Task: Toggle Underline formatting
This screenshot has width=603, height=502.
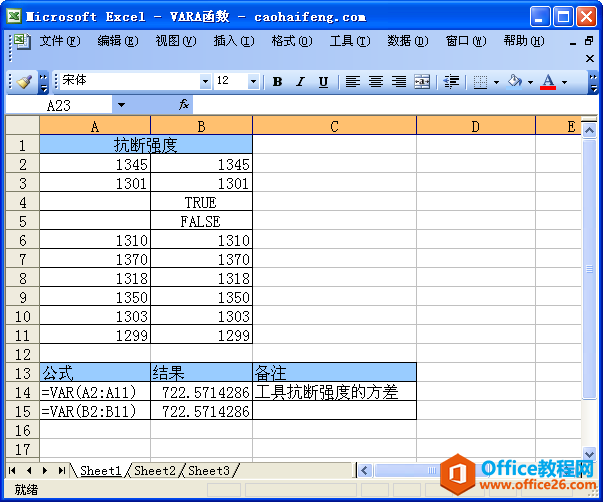Action: click(x=323, y=82)
